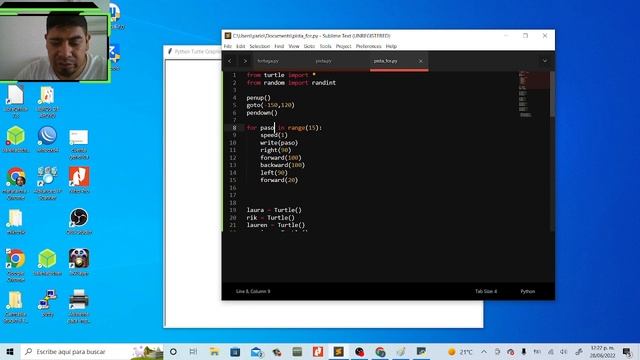
Task: Switch to the middle file tab
Action: tap(324, 61)
